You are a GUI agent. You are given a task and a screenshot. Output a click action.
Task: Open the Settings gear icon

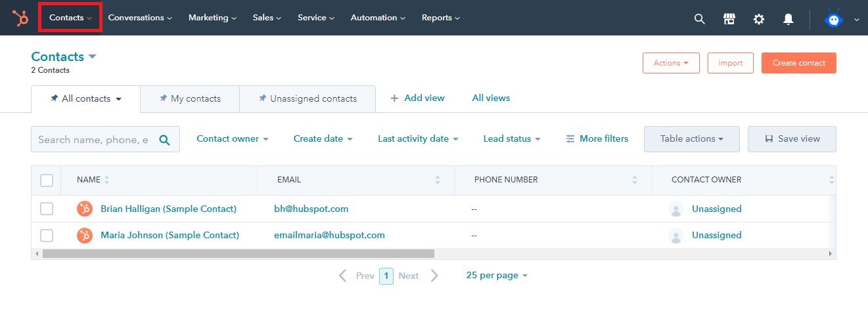759,19
